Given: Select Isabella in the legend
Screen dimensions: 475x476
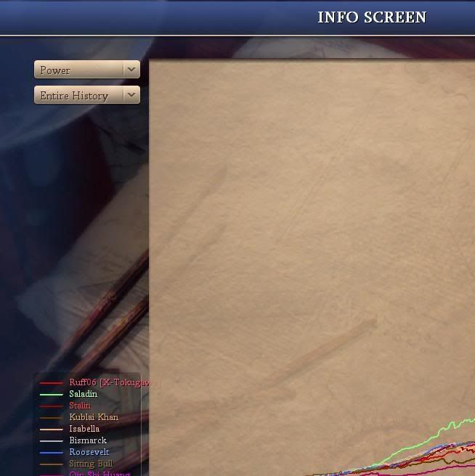Looking at the screenshot, I should [84, 429].
